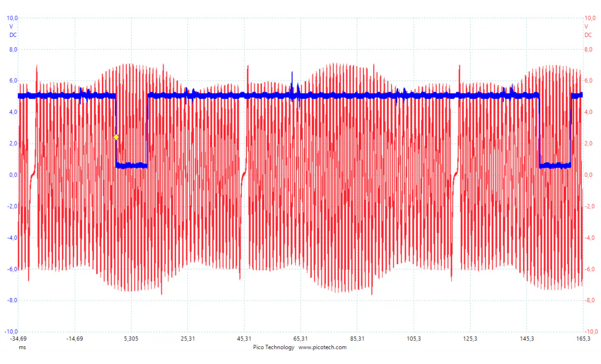Image resolution: width=601 pixels, height=364 pixels.
Task: Click the yellow diamond trigger marker
Action: [116, 137]
